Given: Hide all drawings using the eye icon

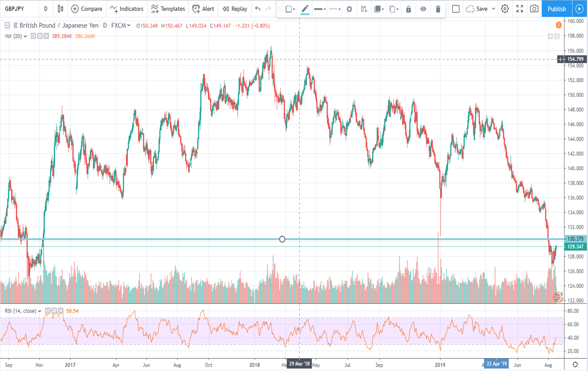Looking at the screenshot, I should point(423,9).
